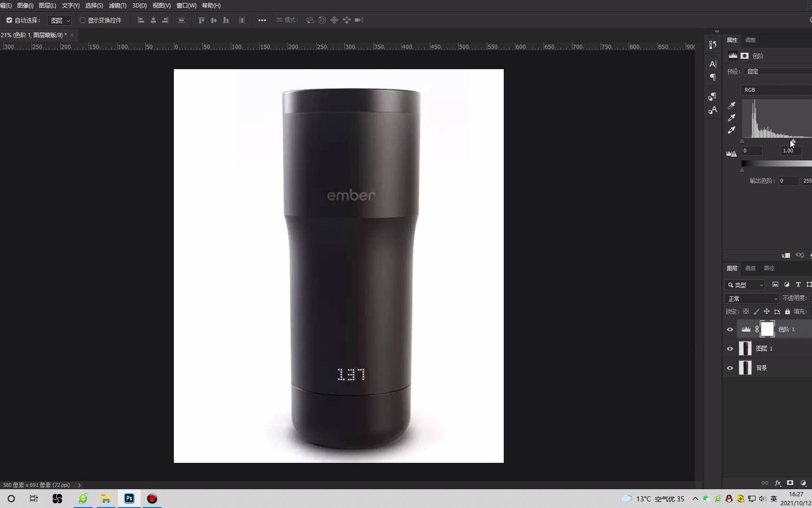Switch to the 调整 tab
Image resolution: width=812 pixels, height=508 pixels.
point(750,40)
